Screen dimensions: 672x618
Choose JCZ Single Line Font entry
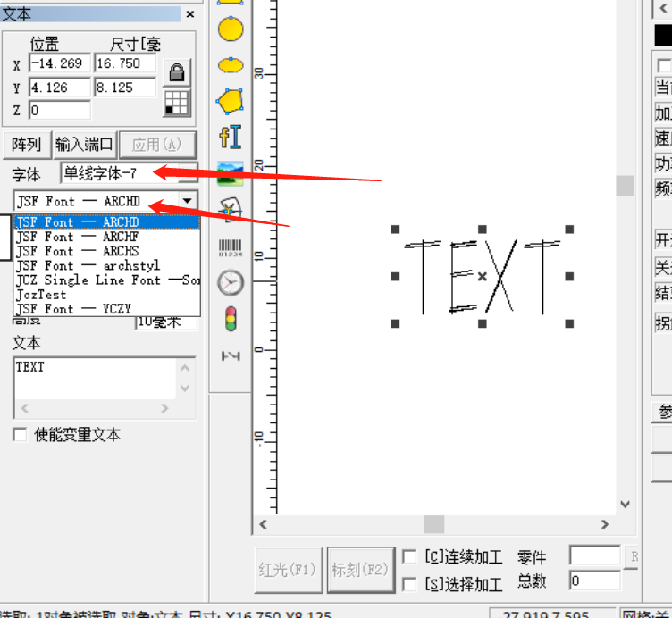[x=107, y=280]
